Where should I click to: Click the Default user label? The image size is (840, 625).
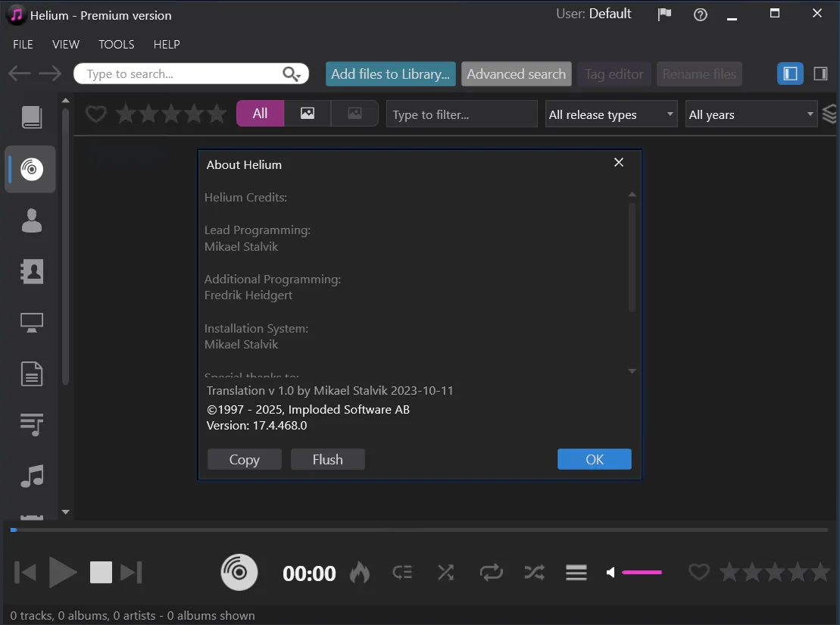pos(610,14)
